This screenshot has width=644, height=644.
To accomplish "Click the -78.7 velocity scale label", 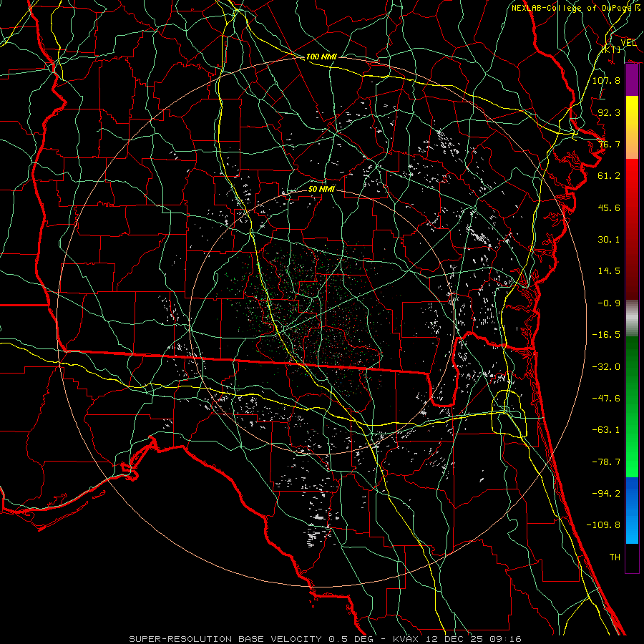I will click(606, 462).
